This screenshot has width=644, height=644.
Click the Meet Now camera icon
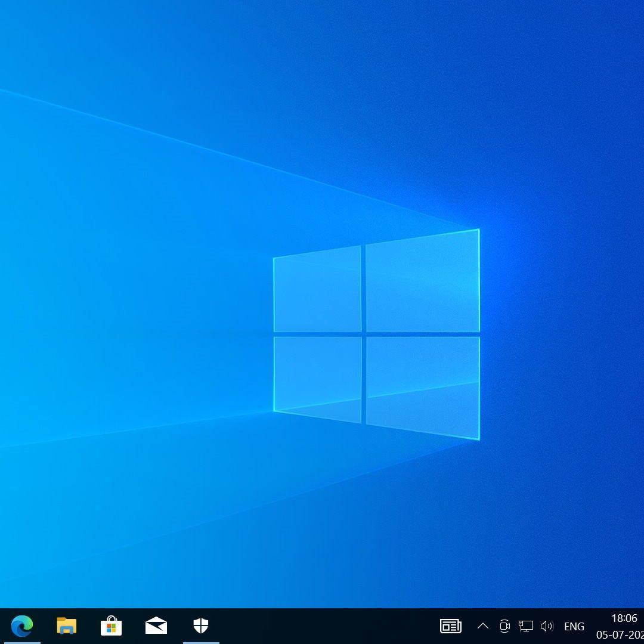tap(505, 626)
